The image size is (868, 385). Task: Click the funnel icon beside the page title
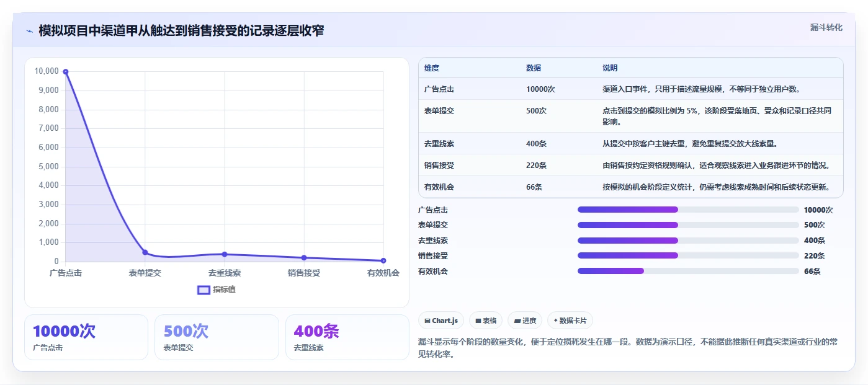[29, 30]
